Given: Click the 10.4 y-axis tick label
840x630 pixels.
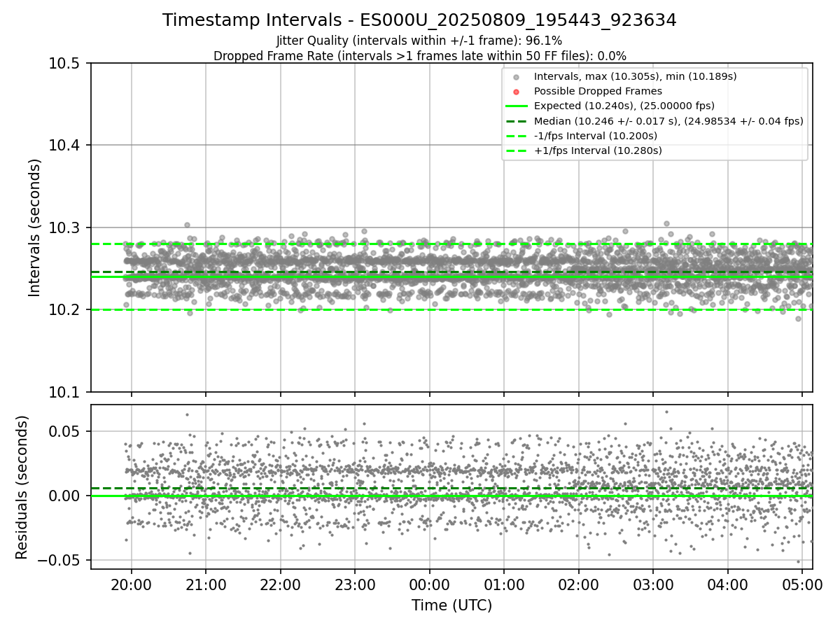Looking at the screenshot, I should pyautogui.click(x=66, y=146).
